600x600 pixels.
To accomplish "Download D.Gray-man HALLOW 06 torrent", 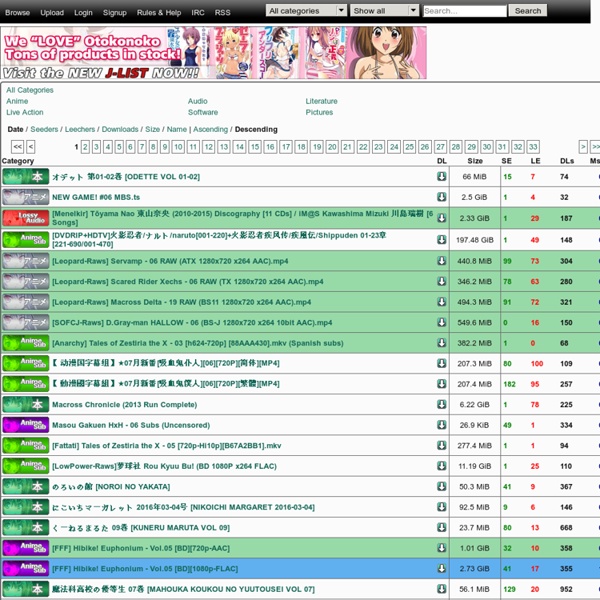I will [442, 322].
